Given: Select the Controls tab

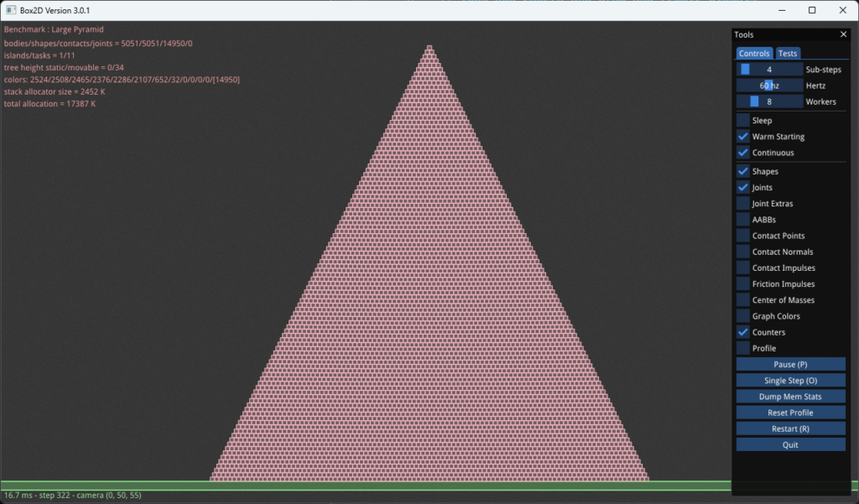Looking at the screenshot, I should point(754,54).
